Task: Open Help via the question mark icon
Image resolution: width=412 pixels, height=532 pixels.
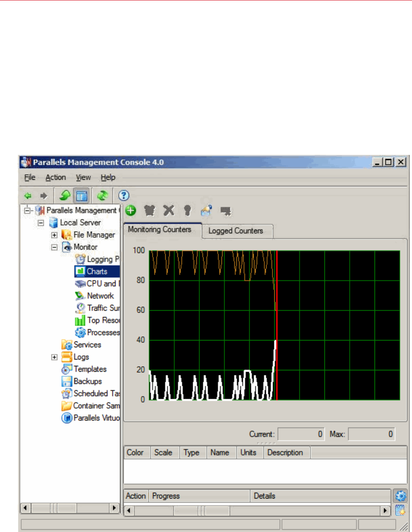Action: [124, 196]
